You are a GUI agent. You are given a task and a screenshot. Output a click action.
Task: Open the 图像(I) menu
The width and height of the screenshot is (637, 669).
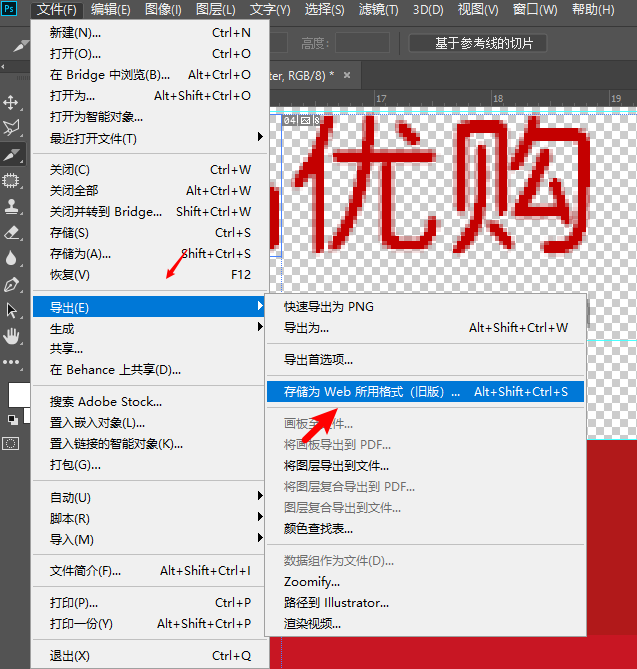[163, 9]
